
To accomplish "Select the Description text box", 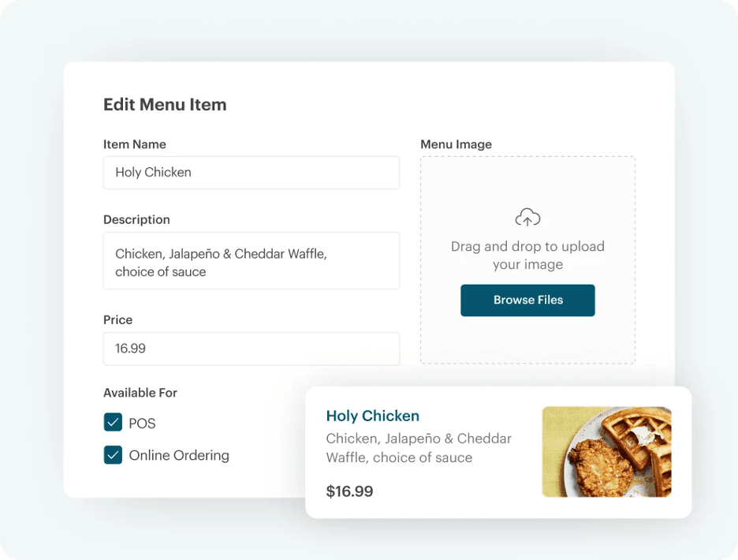I will [x=251, y=261].
